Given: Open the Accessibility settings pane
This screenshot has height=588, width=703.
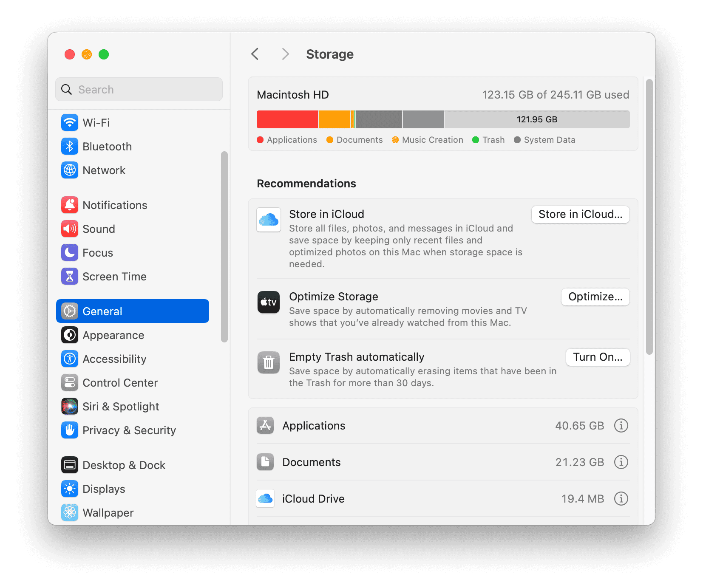Looking at the screenshot, I should tap(133, 359).
